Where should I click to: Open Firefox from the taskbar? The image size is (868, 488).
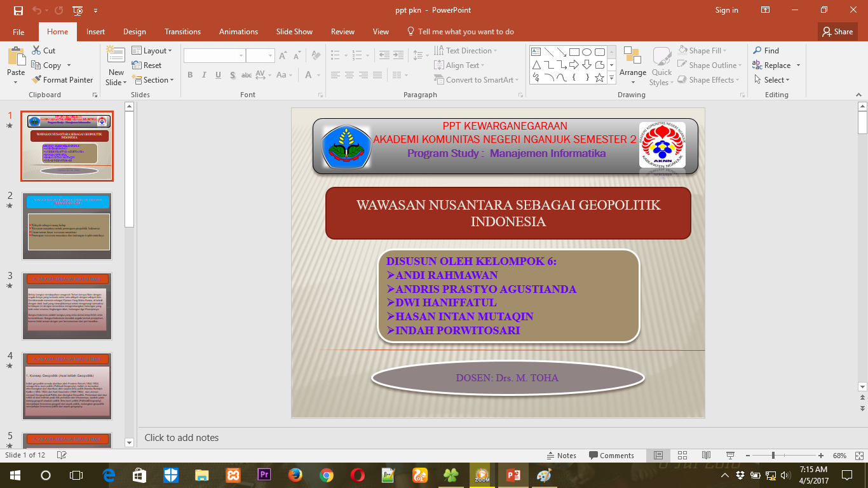(x=295, y=475)
